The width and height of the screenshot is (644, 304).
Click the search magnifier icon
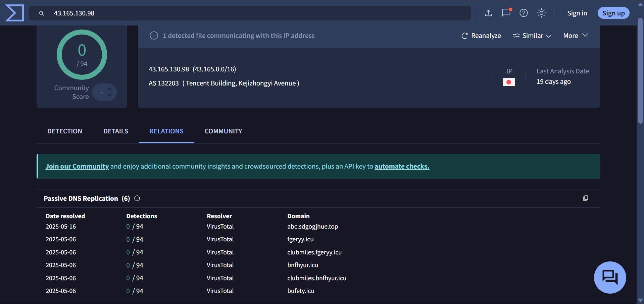pos(41,13)
